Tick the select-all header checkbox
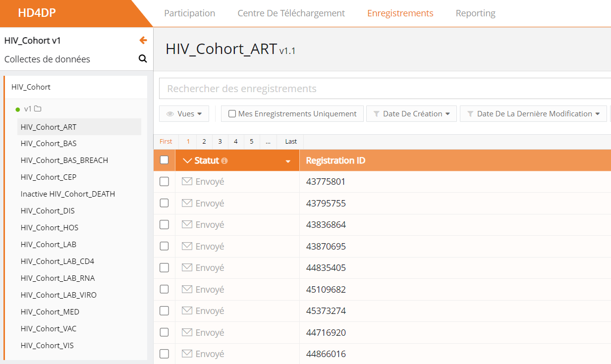This screenshot has height=364, width=611. click(165, 160)
